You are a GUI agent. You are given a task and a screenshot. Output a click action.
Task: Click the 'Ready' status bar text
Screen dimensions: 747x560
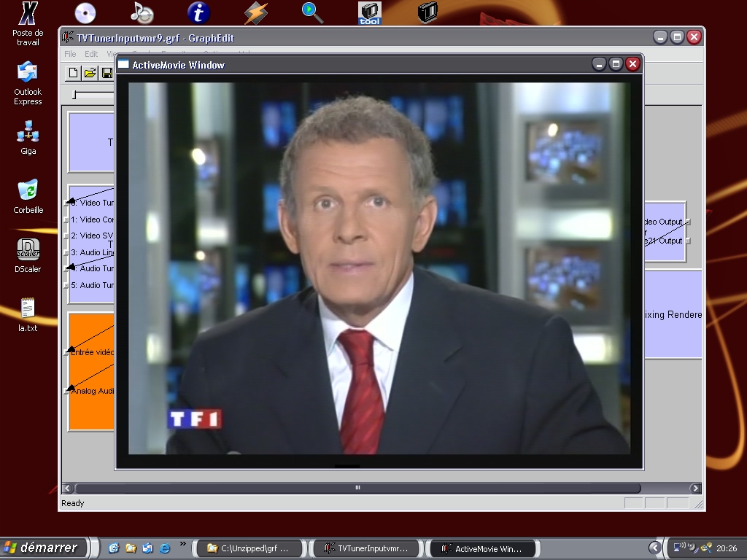pos(73,503)
